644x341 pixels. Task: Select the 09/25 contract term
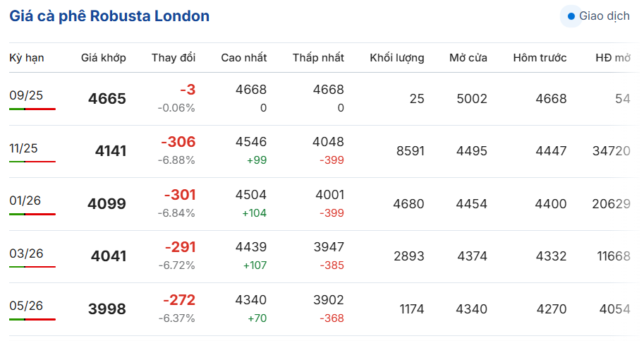26,96
